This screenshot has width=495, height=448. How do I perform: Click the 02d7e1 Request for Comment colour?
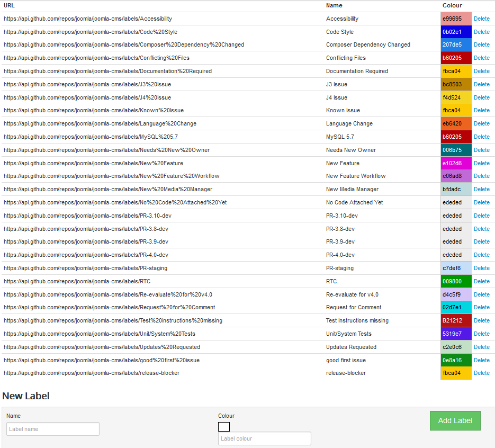click(456, 307)
